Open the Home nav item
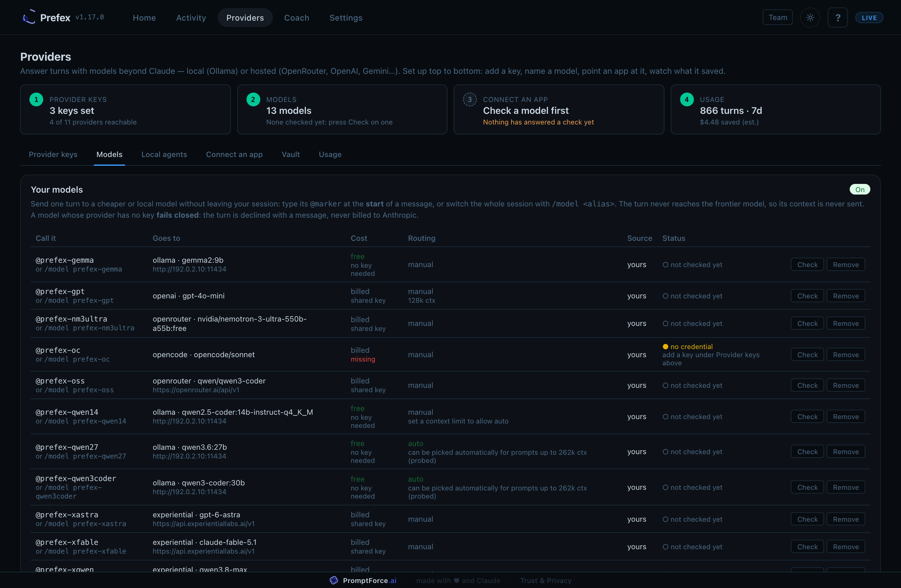901x588 pixels. 144,18
